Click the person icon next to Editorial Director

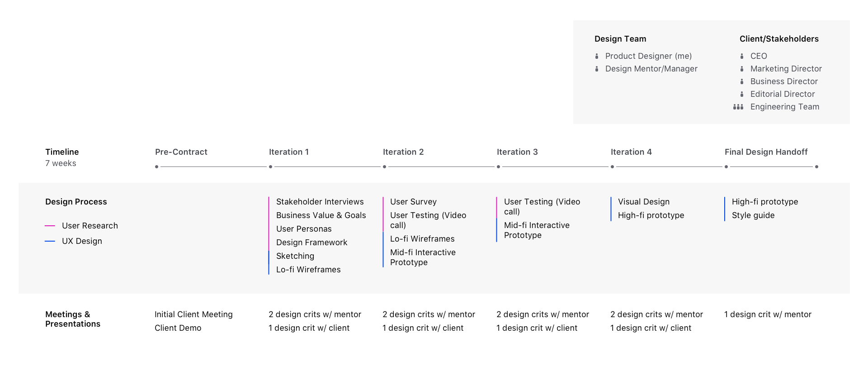point(742,94)
